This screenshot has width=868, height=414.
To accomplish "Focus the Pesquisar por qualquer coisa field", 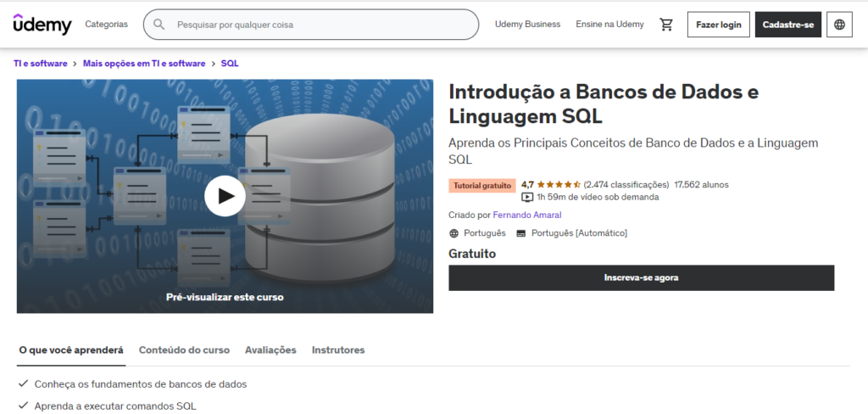I will coord(311,25).
